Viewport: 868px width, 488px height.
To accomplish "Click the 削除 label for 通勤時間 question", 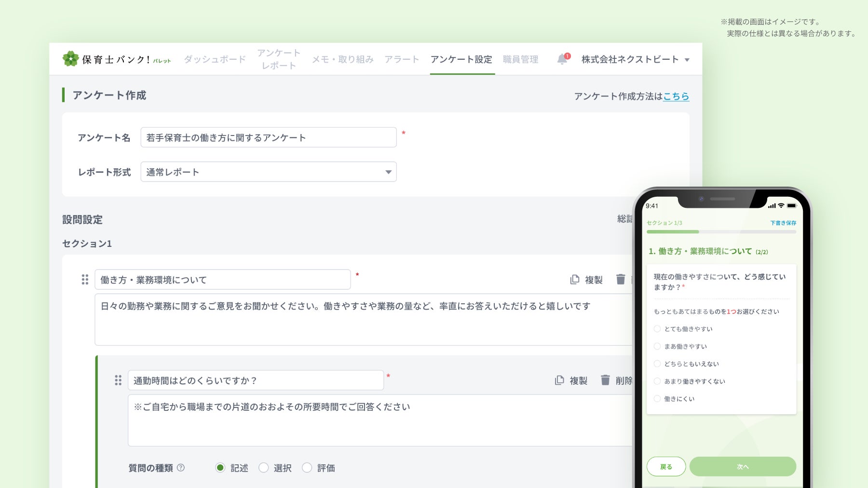I will click(624, 381).
